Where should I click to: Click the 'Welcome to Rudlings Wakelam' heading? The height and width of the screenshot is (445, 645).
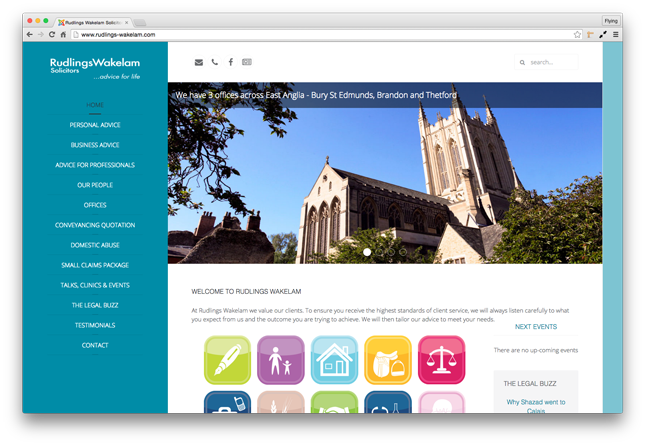point(246,292)
